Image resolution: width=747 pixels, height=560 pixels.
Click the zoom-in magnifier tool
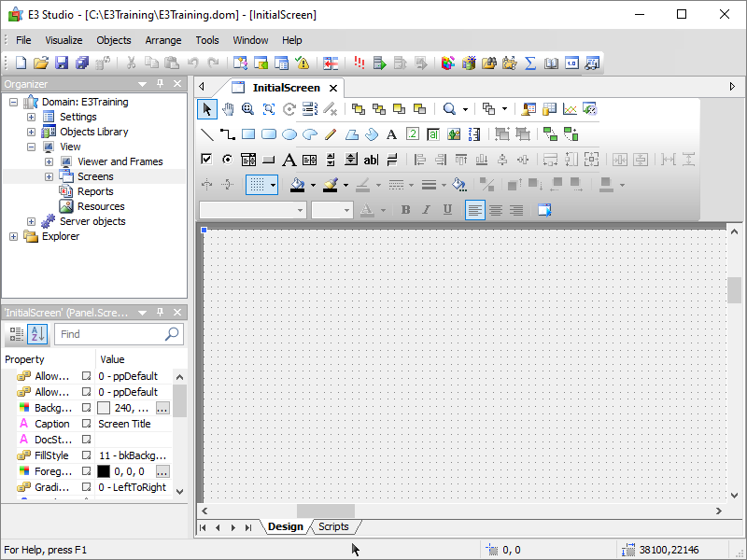point(247,109)
